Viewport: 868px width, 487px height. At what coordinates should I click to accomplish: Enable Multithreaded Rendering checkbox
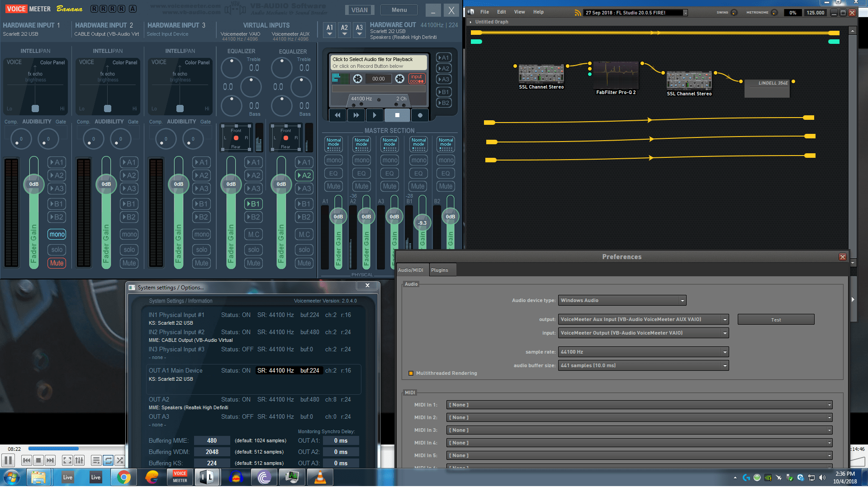pyautogui.click(x=411, y=374)
